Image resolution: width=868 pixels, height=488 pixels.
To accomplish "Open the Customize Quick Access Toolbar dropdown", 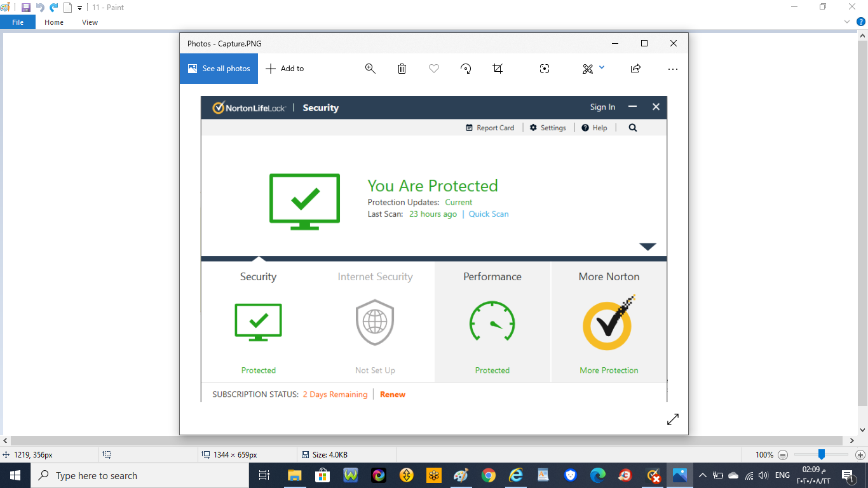I will [80, 8].
